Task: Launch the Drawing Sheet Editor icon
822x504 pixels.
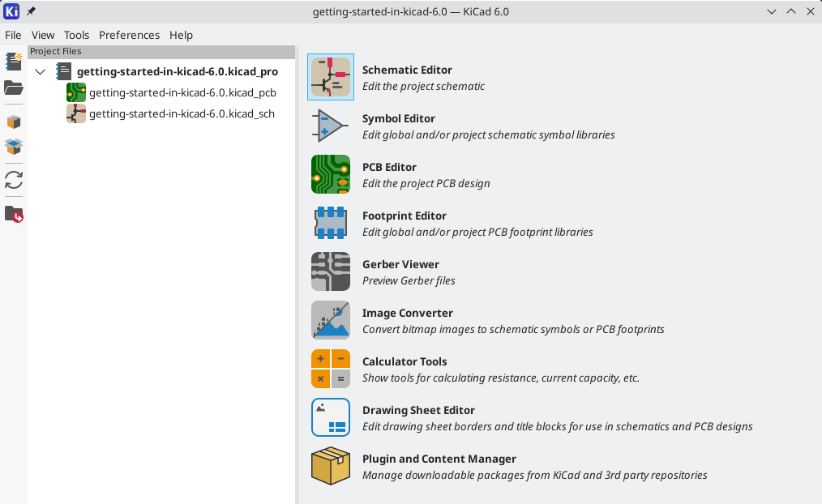Action: 331,417
